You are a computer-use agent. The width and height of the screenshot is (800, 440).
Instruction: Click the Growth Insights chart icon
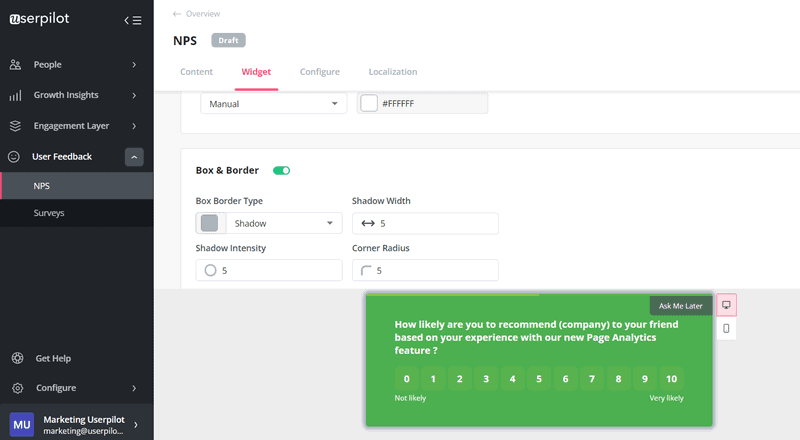coord(15,95)
